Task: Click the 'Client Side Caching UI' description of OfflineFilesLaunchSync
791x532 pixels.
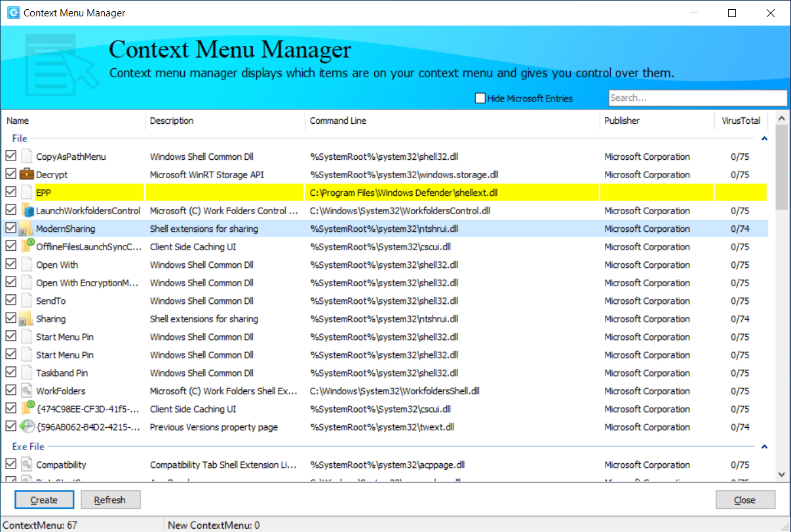Action: click(x=193, y=247)
